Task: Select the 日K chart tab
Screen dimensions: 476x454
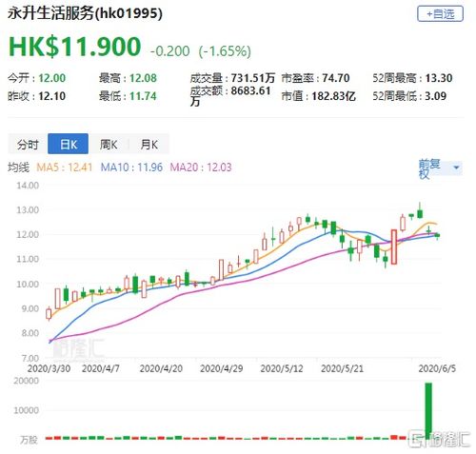Action: [69, 145]
